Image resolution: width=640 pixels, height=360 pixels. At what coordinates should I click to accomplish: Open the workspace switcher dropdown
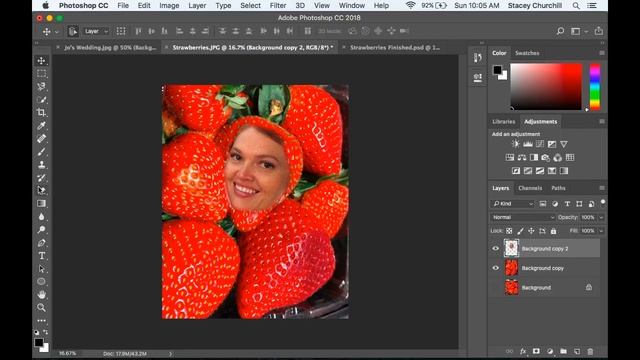[x=578, y=31]
